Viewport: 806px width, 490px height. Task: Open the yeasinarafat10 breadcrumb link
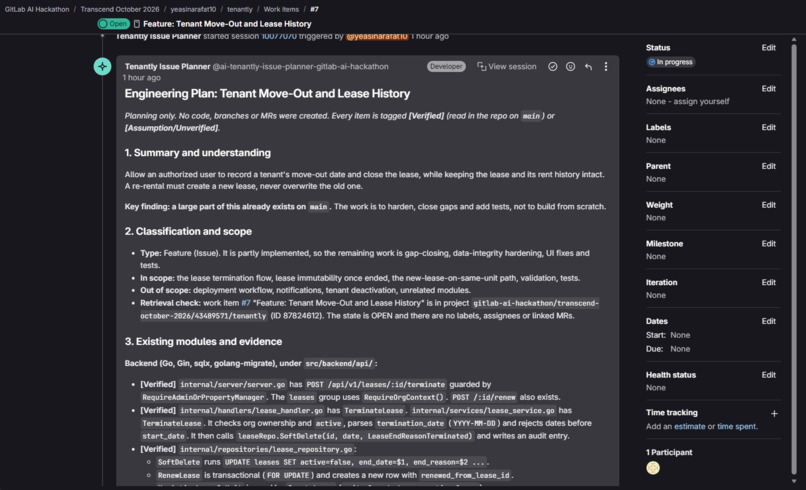(x=193, y=9)
